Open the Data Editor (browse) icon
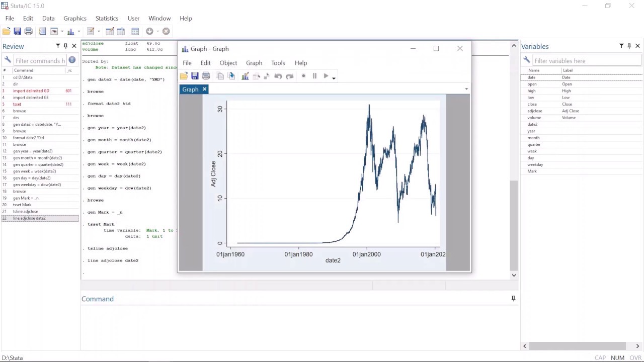Viewport: 644px width, 362px height. [121, 31]
